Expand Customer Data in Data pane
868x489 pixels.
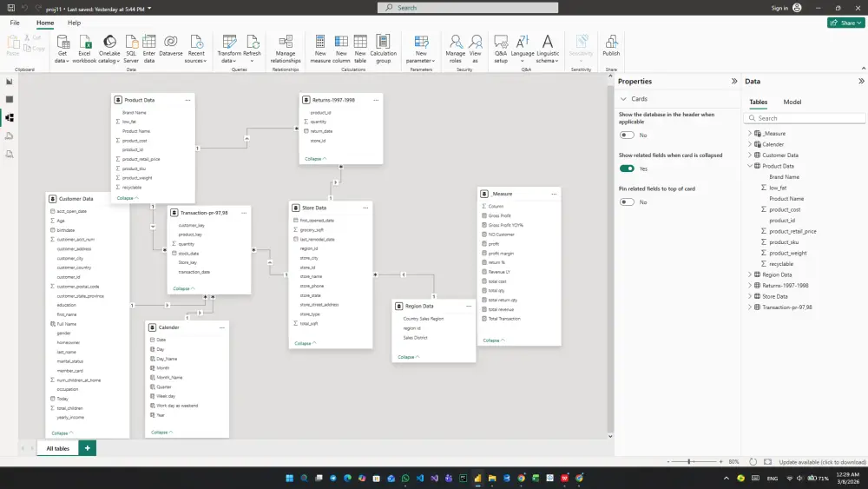[x=750, y=155]
